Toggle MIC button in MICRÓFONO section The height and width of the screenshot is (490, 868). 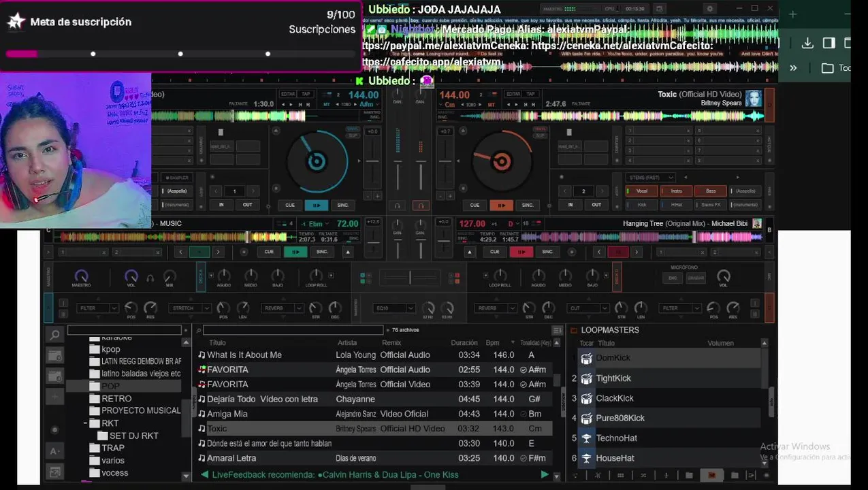coord(673,278)
